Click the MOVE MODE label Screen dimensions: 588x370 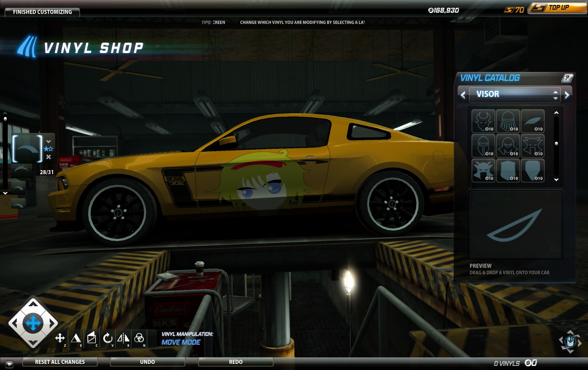(x=181, y=342)
